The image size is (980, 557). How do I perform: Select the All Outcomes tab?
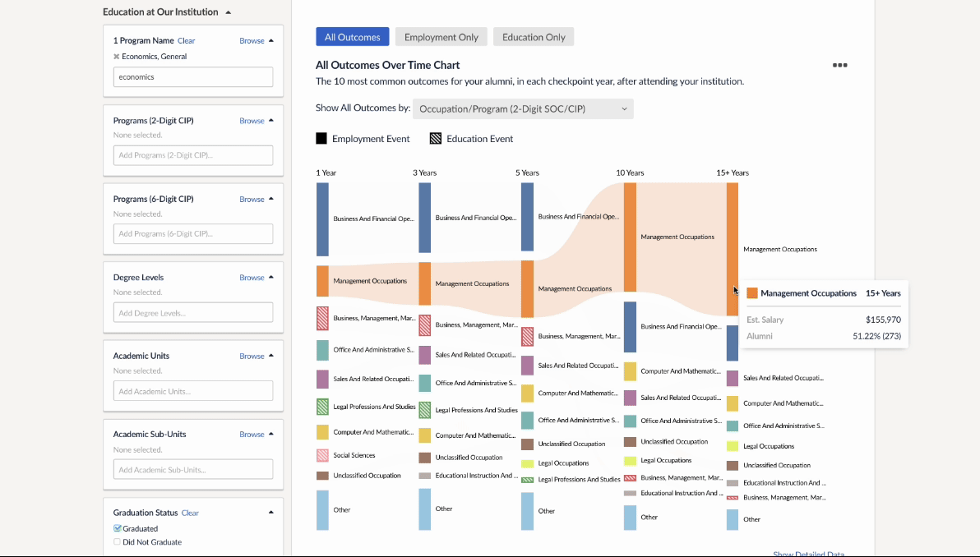click(352, 37)
